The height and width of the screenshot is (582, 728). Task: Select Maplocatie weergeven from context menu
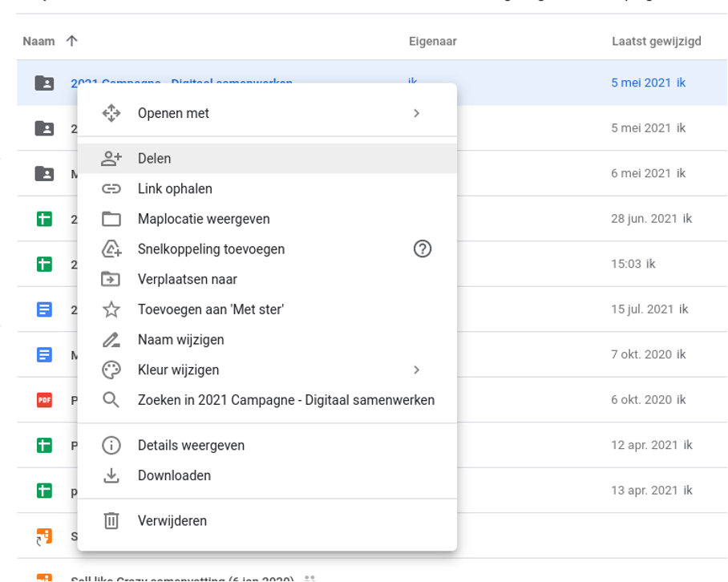(204, 219)
